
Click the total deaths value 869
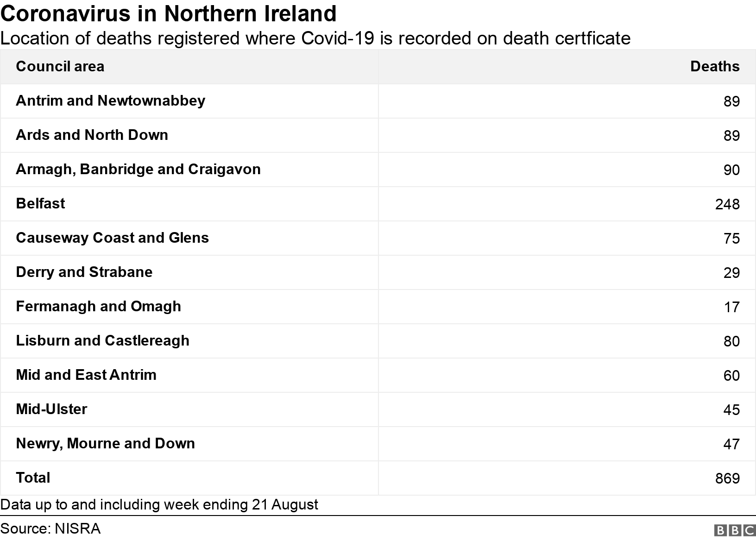click(x=727, y=478)
